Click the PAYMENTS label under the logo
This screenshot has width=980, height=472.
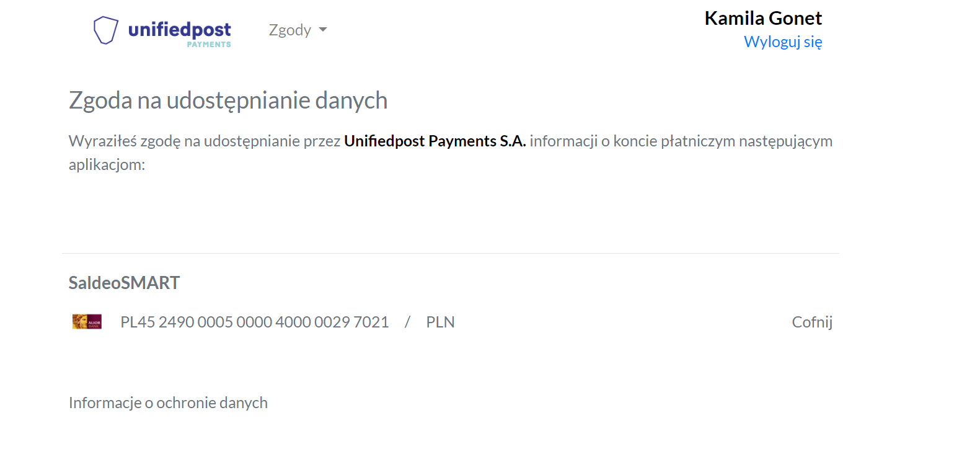(209, 45)
